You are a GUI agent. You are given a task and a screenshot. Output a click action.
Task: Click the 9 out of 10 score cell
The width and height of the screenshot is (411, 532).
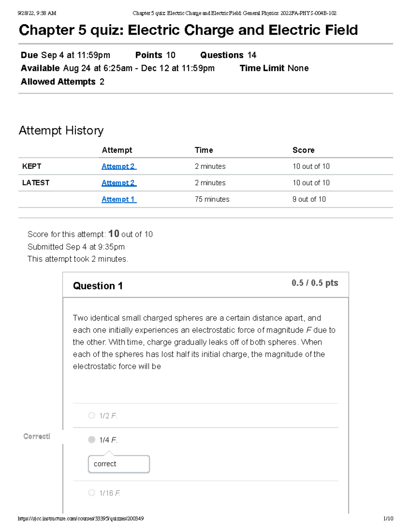tap(309, 199)
